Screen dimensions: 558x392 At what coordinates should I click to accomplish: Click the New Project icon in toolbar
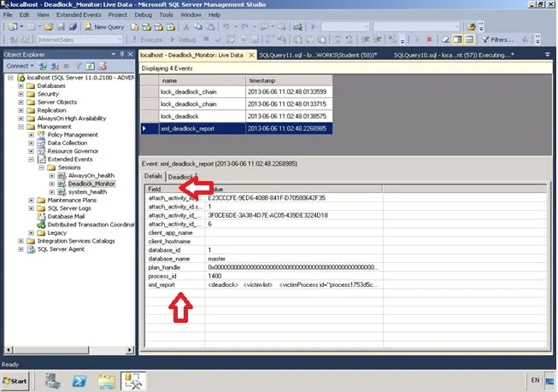pyautogui.click(x=13, y=26)
